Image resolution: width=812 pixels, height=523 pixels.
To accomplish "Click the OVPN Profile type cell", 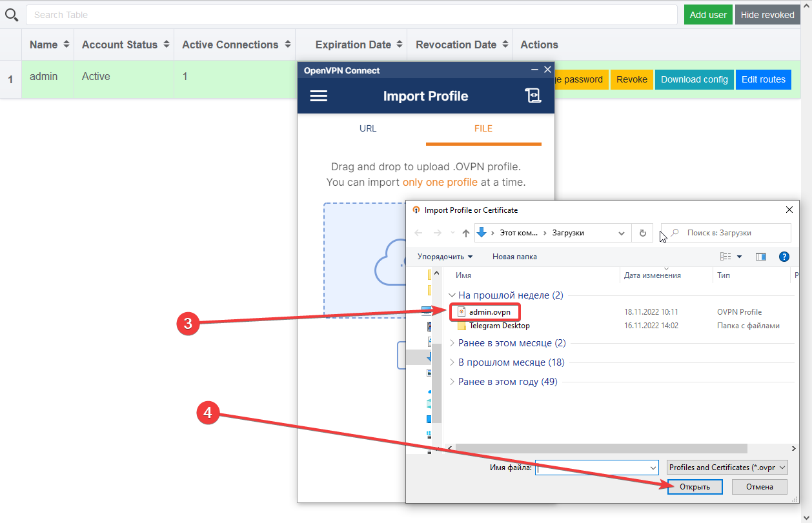I will click(x=739, y=312).
